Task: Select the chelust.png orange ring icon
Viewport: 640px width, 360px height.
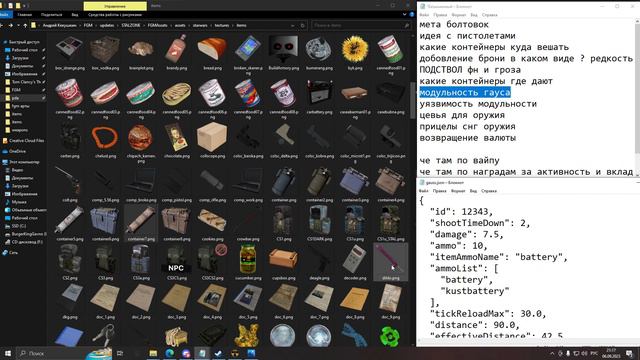Action: tap(105, 139)
